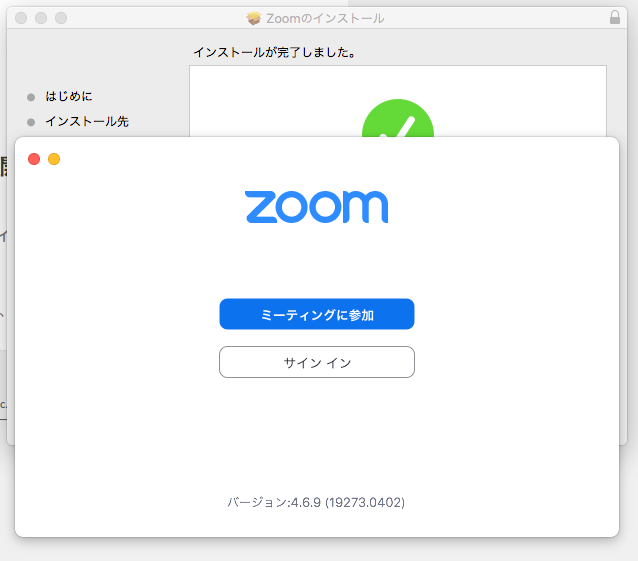Click the bullet next to インストール先
638x561 pixels.
coord(31,122)
